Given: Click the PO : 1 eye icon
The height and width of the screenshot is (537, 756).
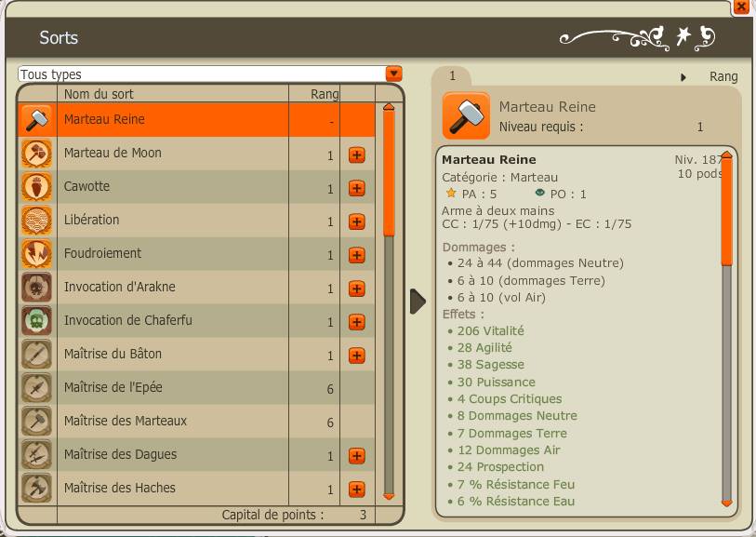Looking at the screenshot, I should 539,193.
